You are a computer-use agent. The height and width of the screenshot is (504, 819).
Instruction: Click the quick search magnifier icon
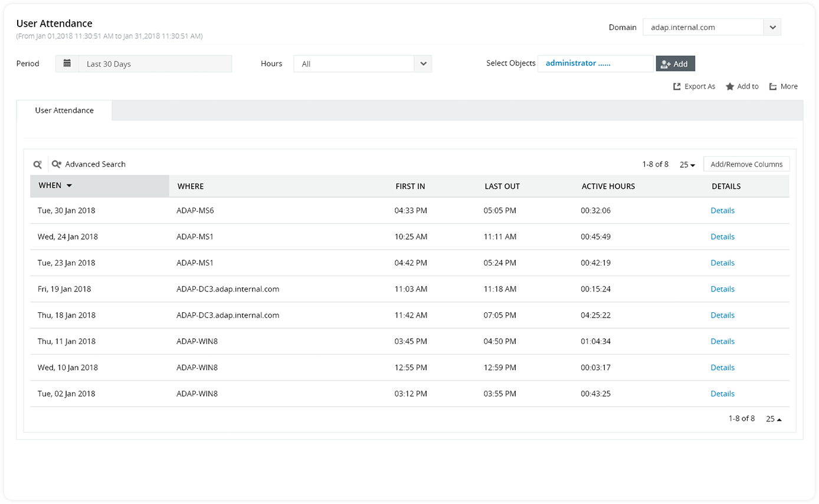click(x=38, y=165)
